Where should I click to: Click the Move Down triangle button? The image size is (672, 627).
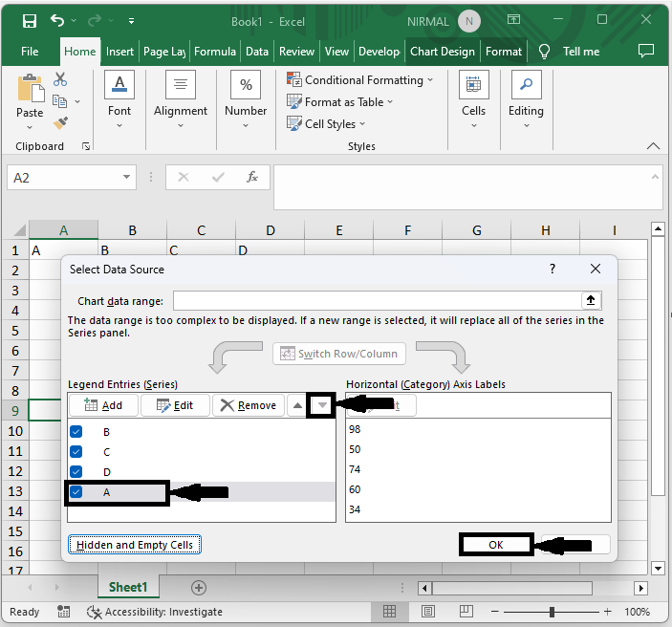(x=322, y=405)
